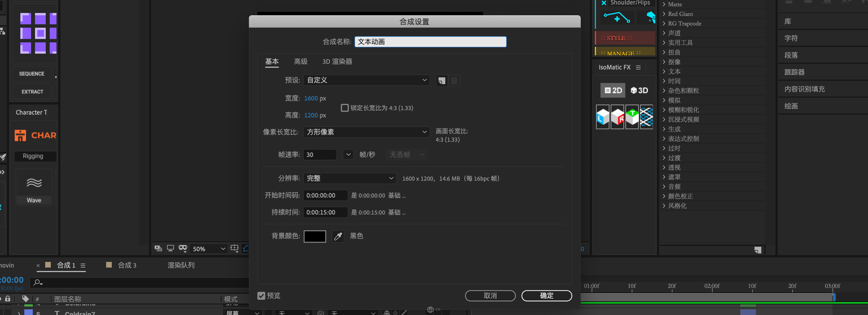Image resolution: width=868 pixels, height=315 pixels.
Task: Click the 合成名称 text field
Action: (430, 42)
